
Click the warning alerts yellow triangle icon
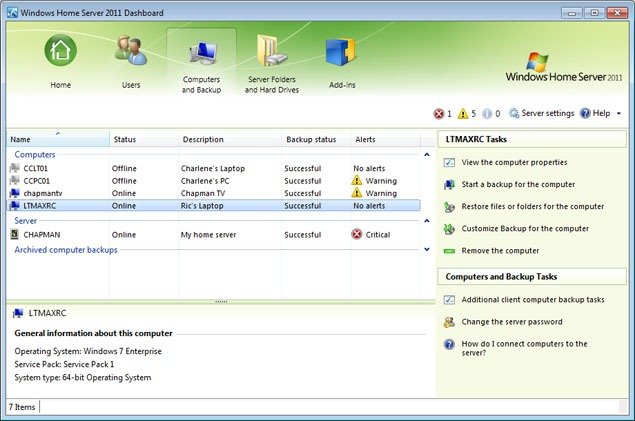click(463, 114)
